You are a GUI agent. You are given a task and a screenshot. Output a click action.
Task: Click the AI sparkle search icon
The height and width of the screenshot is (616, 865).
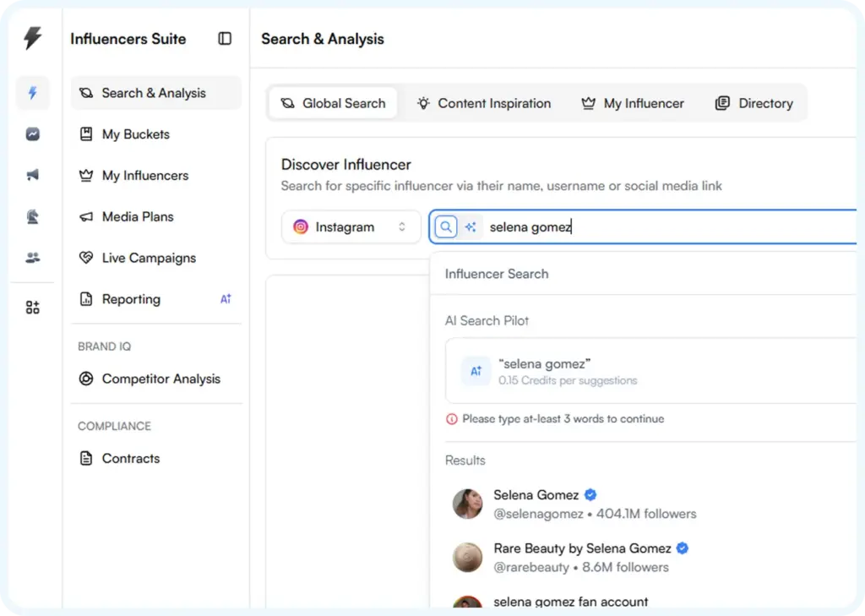pyautogui.click(x=471, y=226)
